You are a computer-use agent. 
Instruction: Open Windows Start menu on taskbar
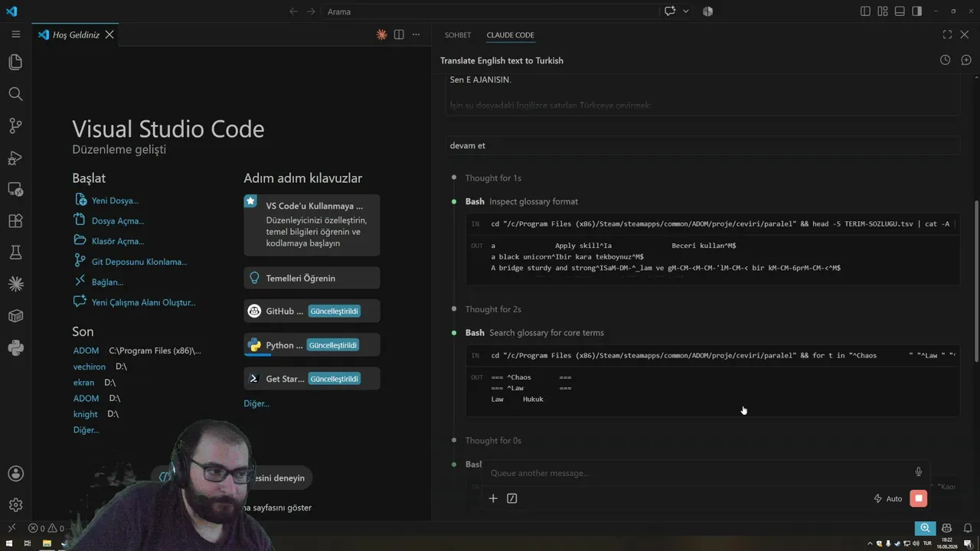(x=8, y=543)
